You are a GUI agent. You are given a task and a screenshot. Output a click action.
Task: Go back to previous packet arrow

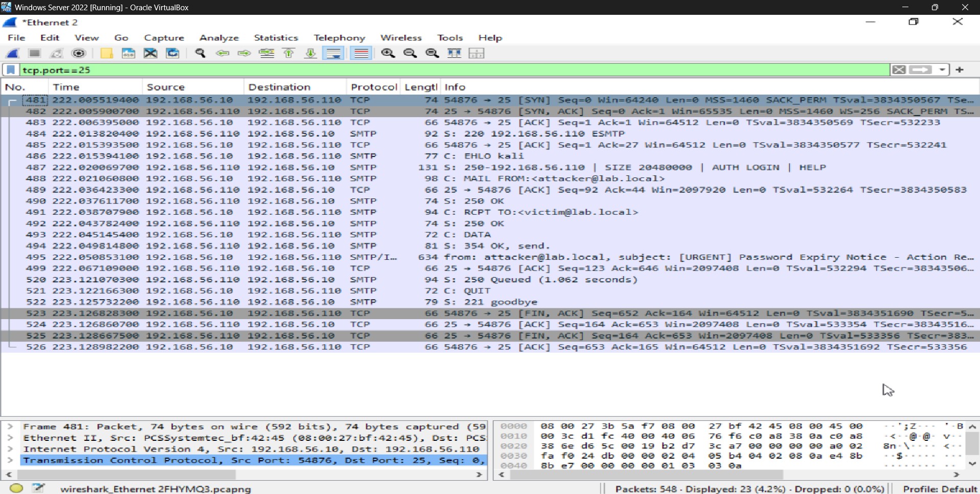click(222, 53)
